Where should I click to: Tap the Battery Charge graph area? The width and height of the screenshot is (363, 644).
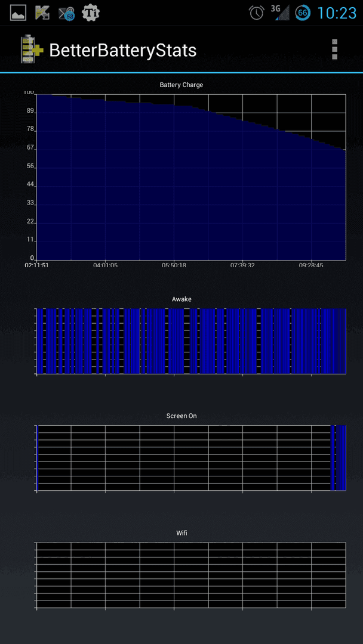coord(191,177)
